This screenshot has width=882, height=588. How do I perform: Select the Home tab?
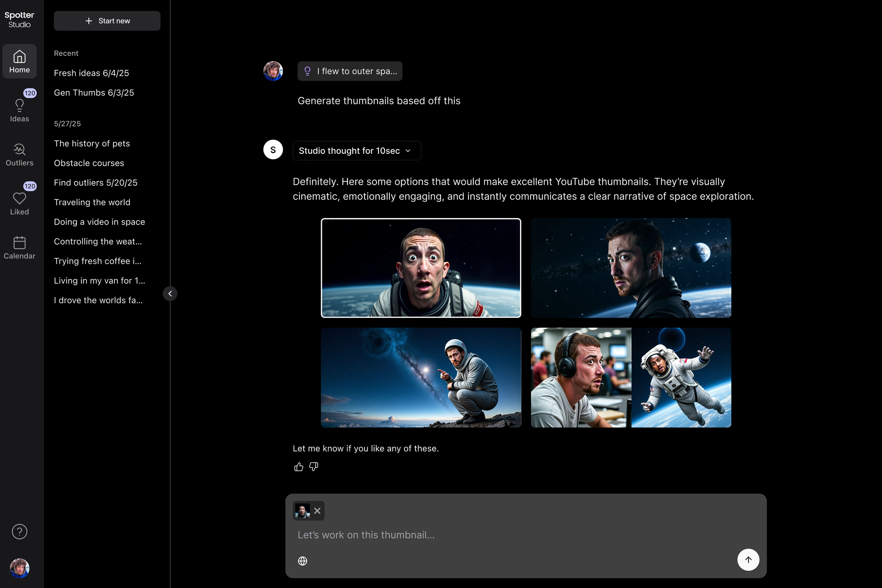coord(19,61)
